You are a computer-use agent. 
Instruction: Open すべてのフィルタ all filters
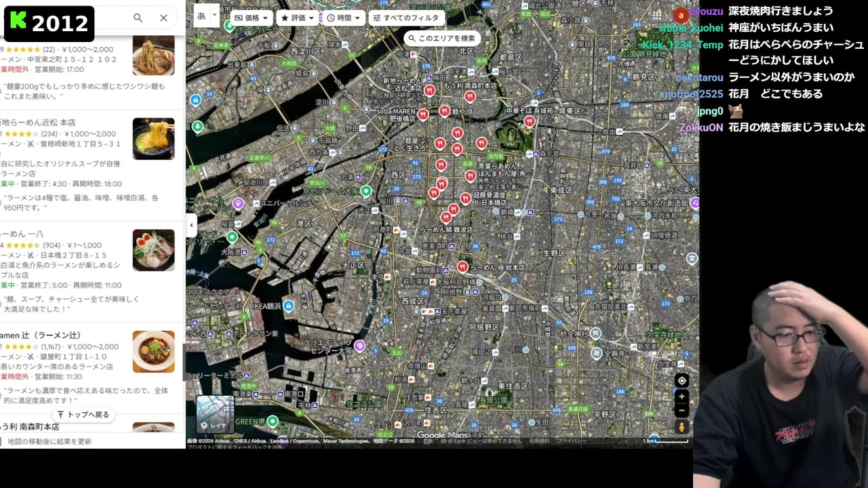(x=407, y=18)
